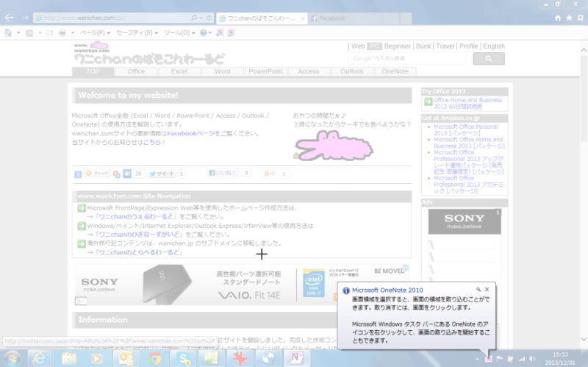Open the PowerPoint site navigation tab

click(265, 71)
